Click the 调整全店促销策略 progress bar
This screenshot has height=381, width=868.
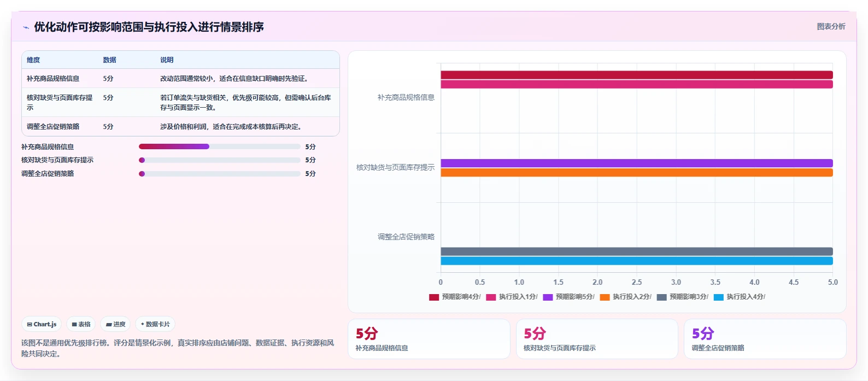(x=220, y=174)
